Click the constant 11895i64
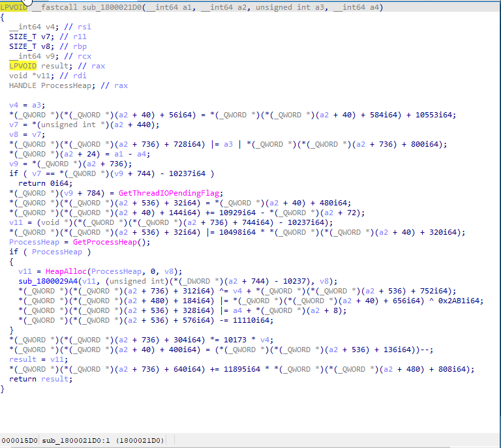 (242, 369)
